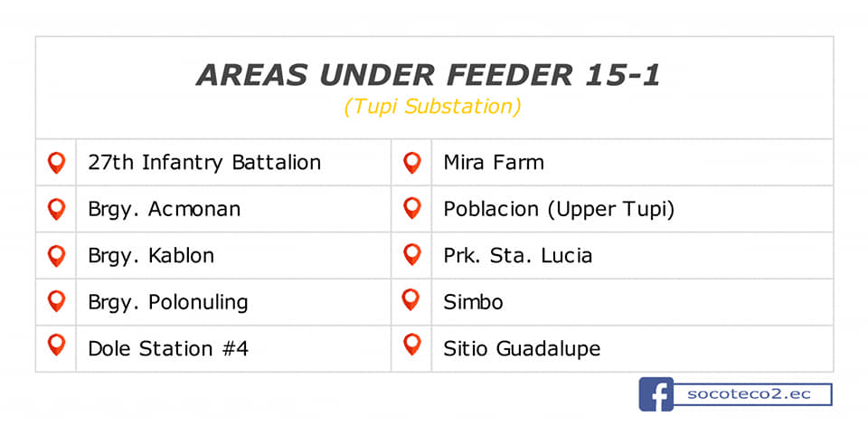Select the Tupi Substation subtitle text

pyautogui.click(x=432, y=107)
